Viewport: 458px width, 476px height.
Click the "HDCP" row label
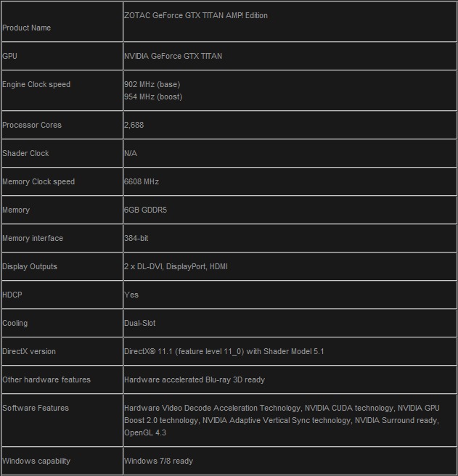[x=12, y=295]
